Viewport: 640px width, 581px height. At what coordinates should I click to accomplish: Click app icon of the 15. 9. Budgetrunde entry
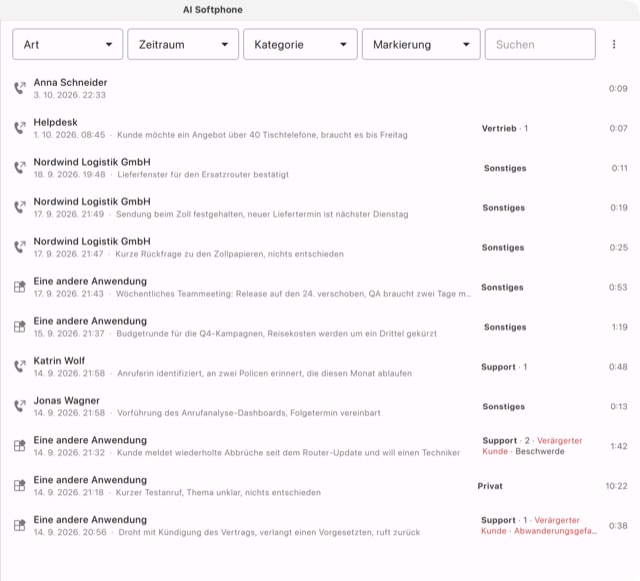tap(20, 327)
